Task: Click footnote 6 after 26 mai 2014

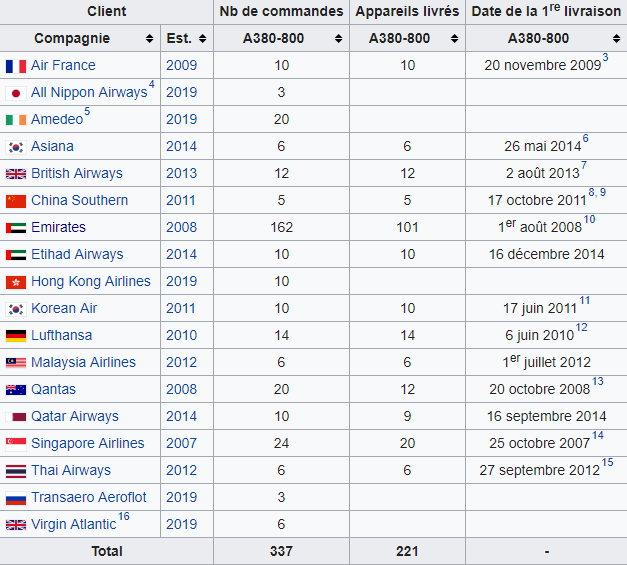Action: tap(585, 138)
